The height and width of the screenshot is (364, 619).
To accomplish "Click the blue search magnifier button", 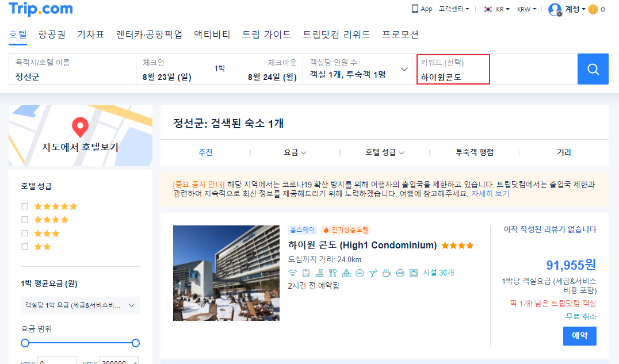I will [593, 69].
